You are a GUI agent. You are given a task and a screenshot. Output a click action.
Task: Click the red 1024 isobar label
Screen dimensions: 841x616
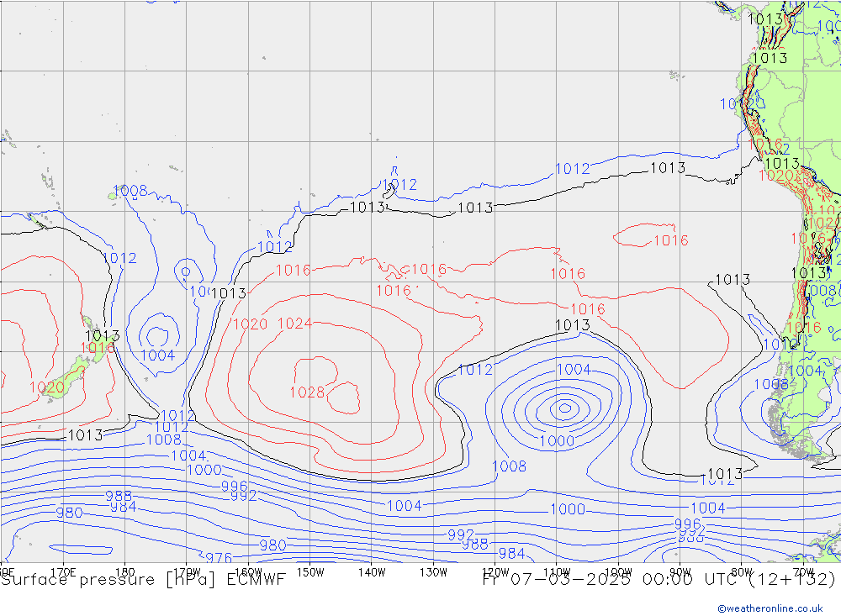pos(294,324)
